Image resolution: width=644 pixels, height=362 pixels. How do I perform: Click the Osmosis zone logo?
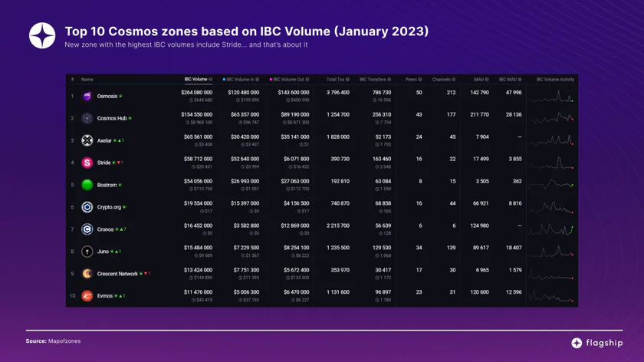point(87,96)
